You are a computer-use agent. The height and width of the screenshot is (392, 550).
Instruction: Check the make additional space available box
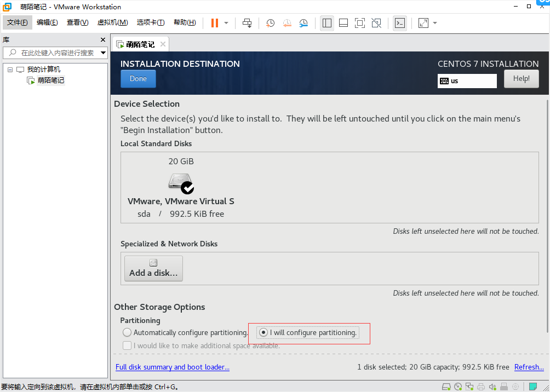pos(127,345)
